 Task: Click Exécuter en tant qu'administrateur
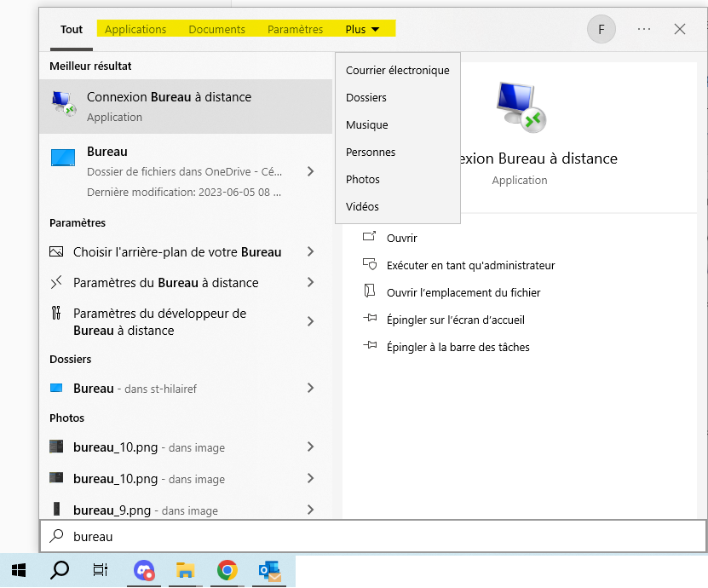coord(470,266)
